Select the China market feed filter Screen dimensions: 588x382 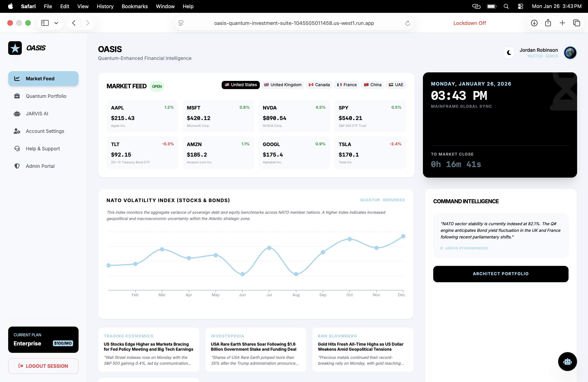click(372, 85)
